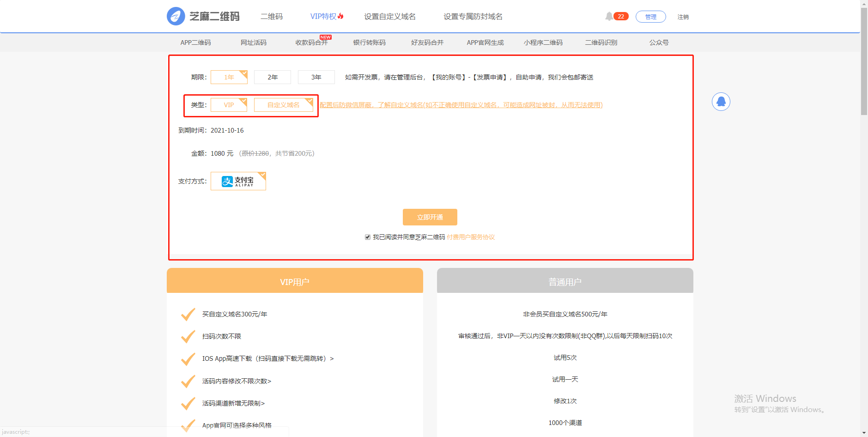The image size is (868, 437).
Task: Switch to the 好友码合并 tab
Action: (427, 42)
